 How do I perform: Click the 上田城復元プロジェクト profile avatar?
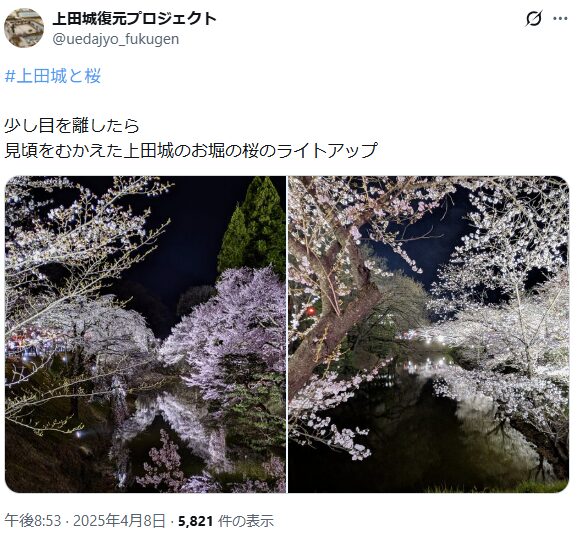pyautogui.click(x=24, y=28)
